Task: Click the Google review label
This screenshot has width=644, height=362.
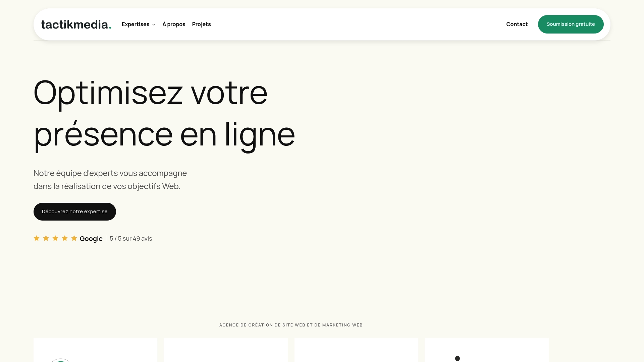Action: point(91,239)
